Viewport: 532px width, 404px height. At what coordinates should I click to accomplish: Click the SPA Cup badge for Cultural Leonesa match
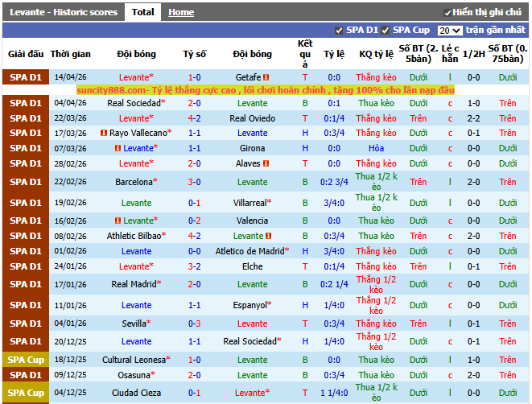(25, 360)
